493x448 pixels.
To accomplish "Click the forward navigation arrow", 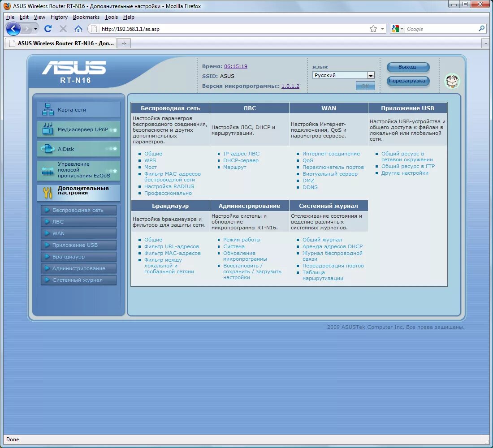I will [x=27, y=29].
